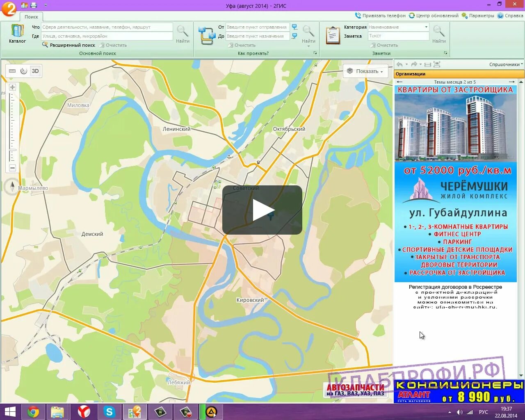
Task: Select the radius search tool on map
Action: point(24,71)
